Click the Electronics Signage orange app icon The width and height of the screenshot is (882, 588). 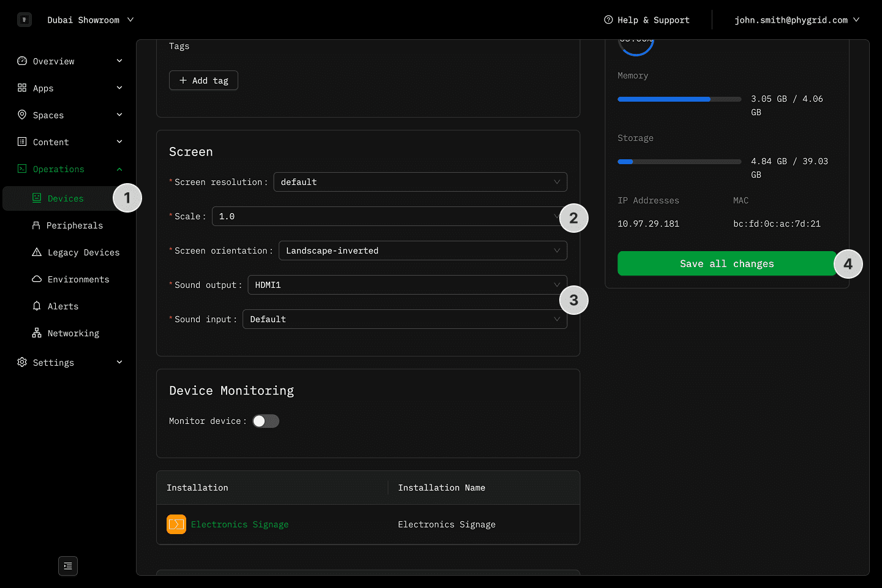[176, 524]
